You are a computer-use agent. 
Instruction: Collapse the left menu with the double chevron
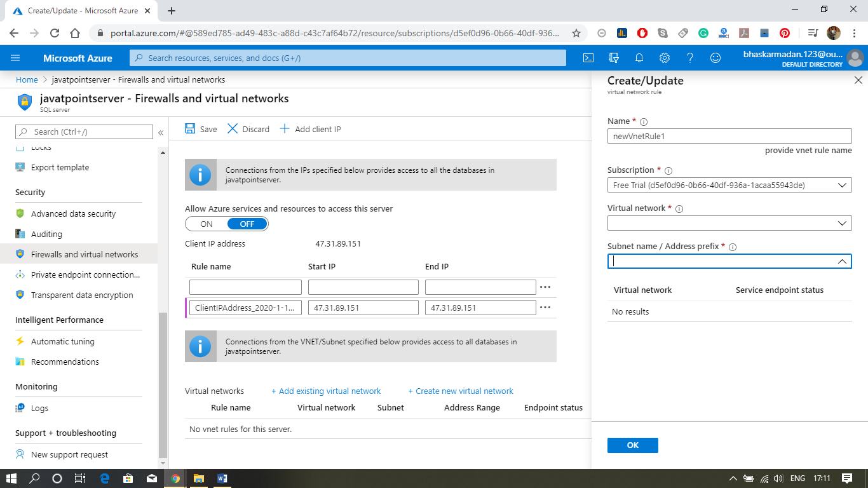coord(161,132)
